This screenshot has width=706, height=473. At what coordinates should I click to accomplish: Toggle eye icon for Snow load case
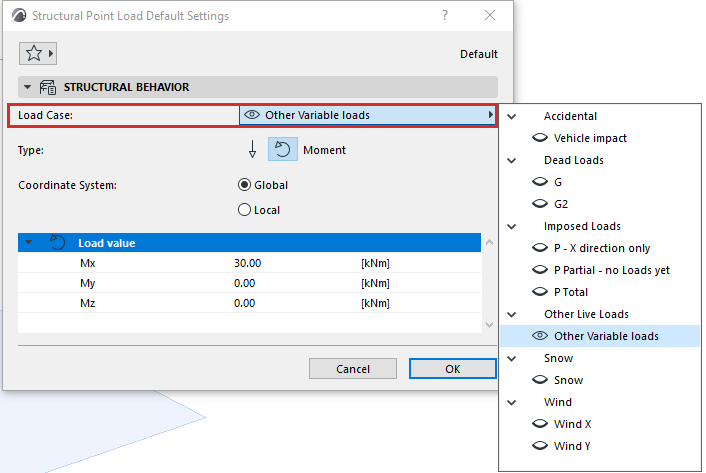[x=540, y=380]
